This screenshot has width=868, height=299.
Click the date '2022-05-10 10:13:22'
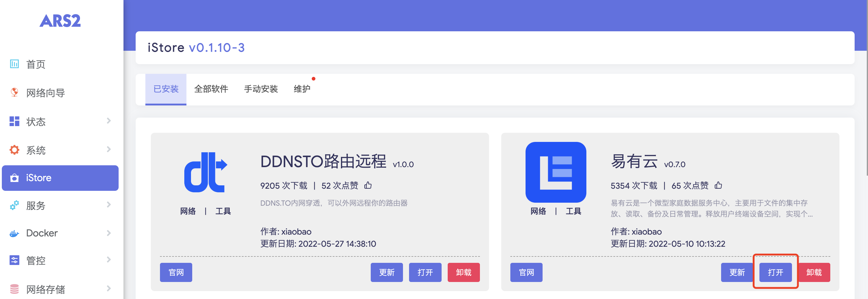coord(687,244)
